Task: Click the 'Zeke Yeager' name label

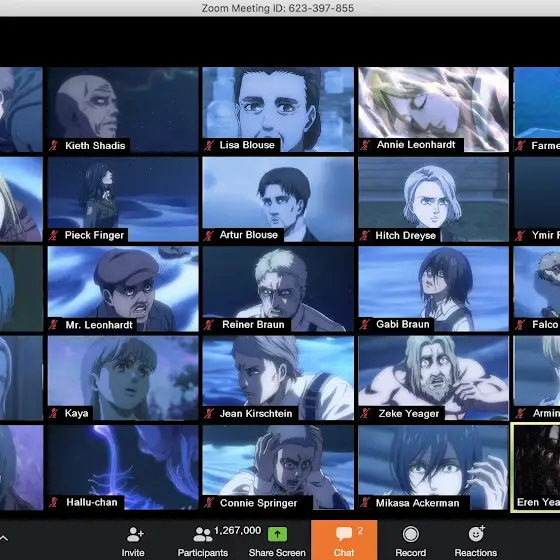Action: [409, 414]
